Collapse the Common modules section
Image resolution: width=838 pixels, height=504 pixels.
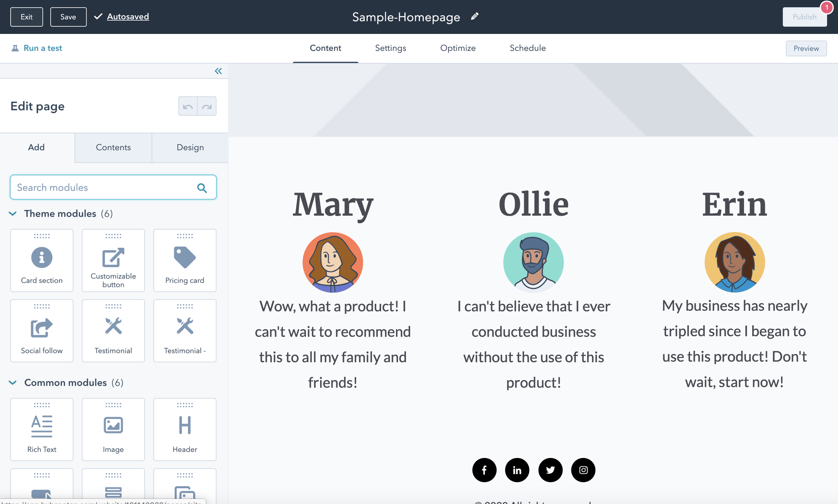point(13,383)
